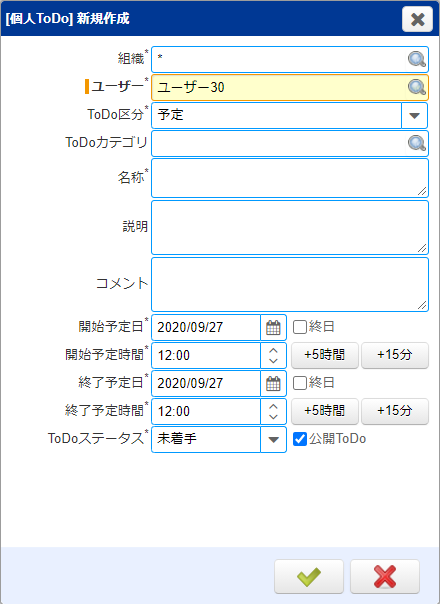Grab the コメント text area resize handle
Image resolution: width=440 pixels, height=604 pixels.
(x=422, y=305)
